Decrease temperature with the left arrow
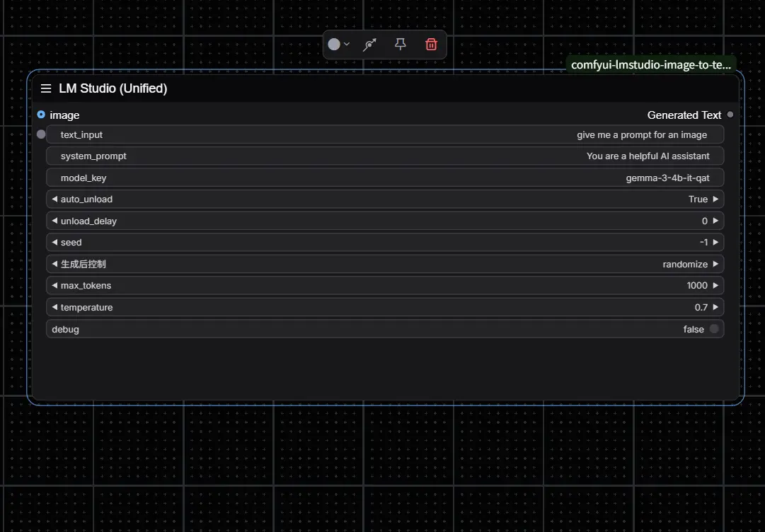The width and height of the screenshot is (765, 532). click(54, 307)
